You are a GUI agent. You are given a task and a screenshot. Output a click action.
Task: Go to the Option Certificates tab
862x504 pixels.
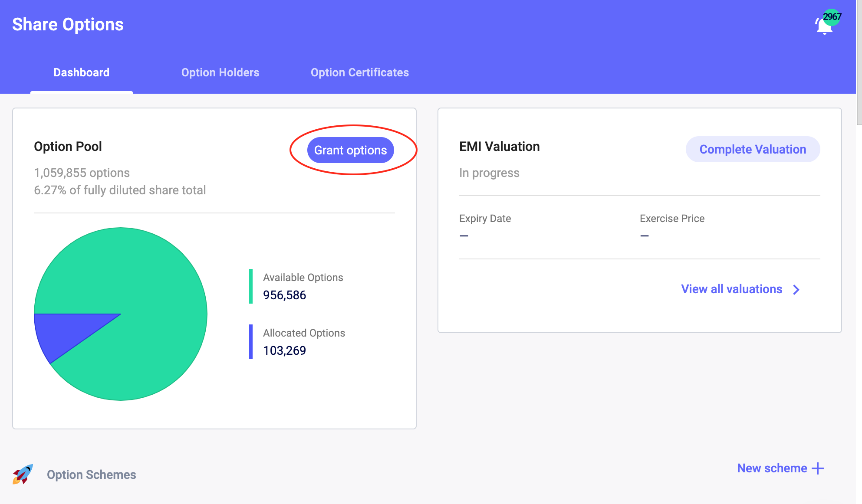pyautogui.click(x=359, y=72)
